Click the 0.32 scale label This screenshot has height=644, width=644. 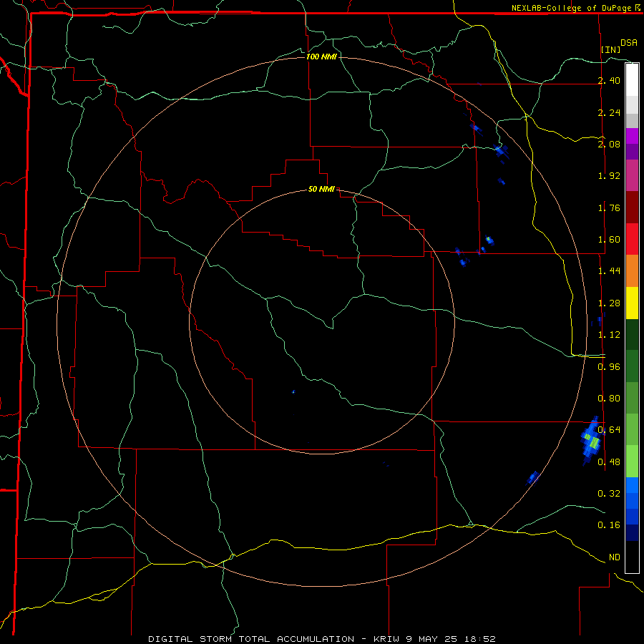pyautogui.click(x=609, y=493)
